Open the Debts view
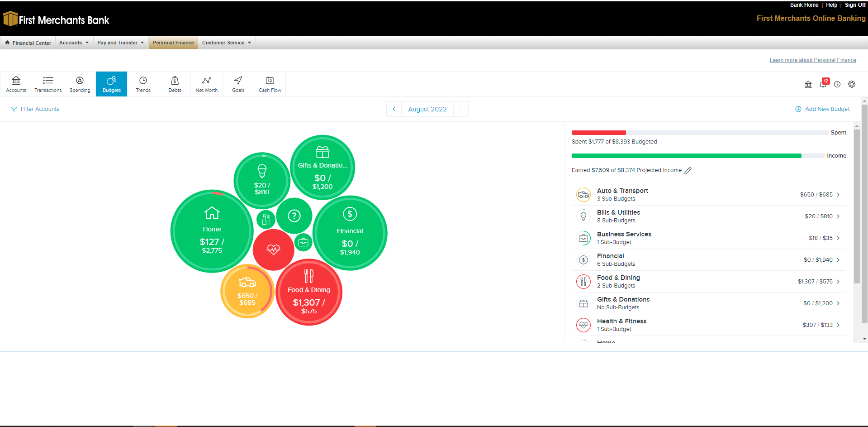The height and width of the screenshot is (427, 868). coord(175,84)
